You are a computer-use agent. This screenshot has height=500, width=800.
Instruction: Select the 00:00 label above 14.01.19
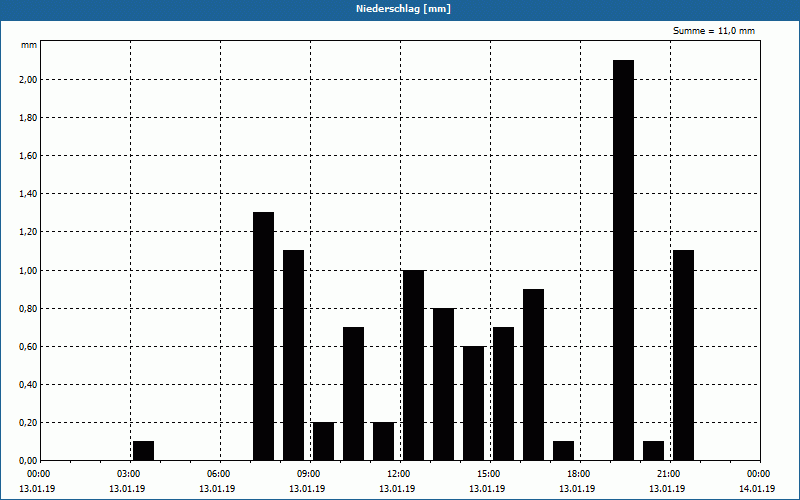(759, 474)
